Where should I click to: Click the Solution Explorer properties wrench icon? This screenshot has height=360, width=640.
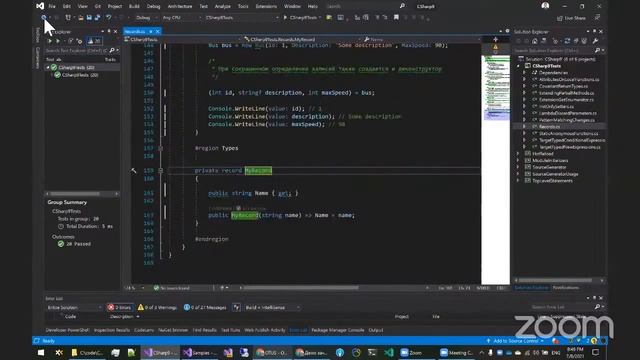(x=596, y=41)
